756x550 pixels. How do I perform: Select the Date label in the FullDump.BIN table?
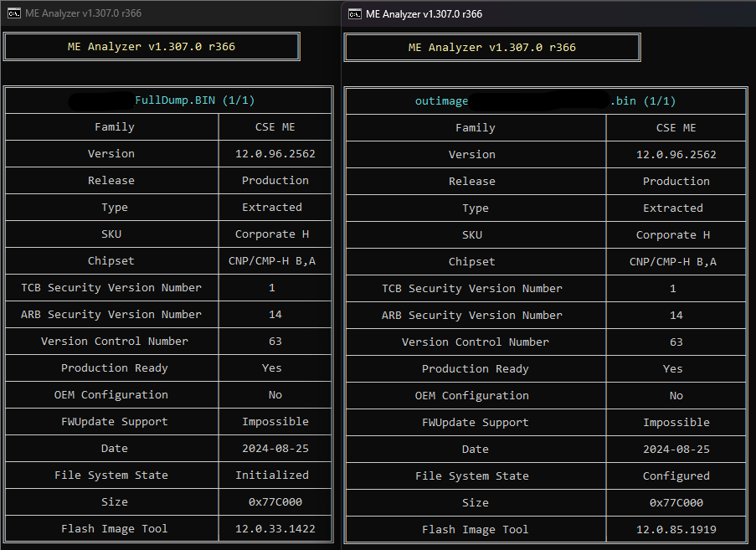coord(114,449)
